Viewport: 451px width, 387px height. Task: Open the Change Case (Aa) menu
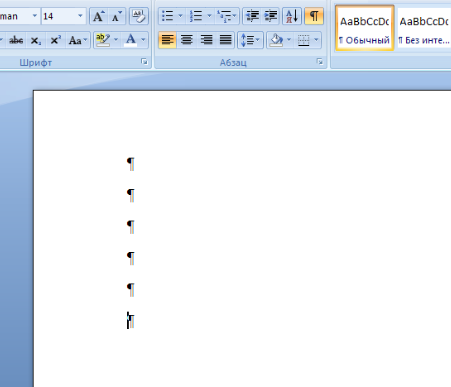pos(78,40)
